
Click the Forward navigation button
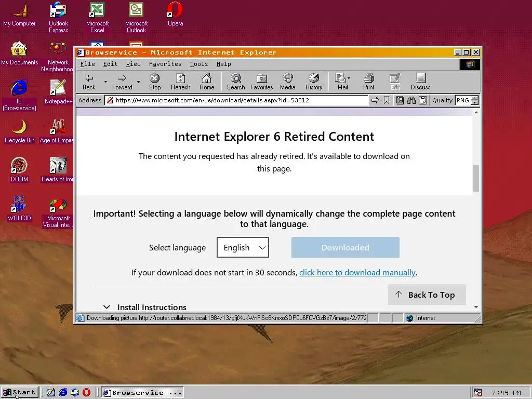pyautogui.click(x=122, y=82)
